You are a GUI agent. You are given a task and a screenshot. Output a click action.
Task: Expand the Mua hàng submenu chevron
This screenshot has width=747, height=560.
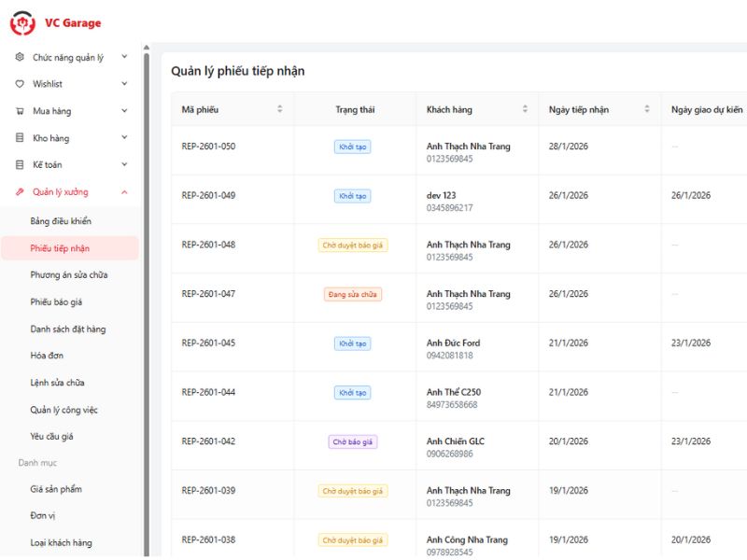(124, 111)
